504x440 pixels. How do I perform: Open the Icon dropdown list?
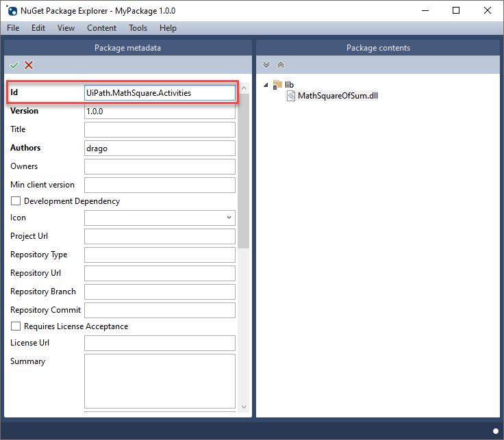pos(228,218)
